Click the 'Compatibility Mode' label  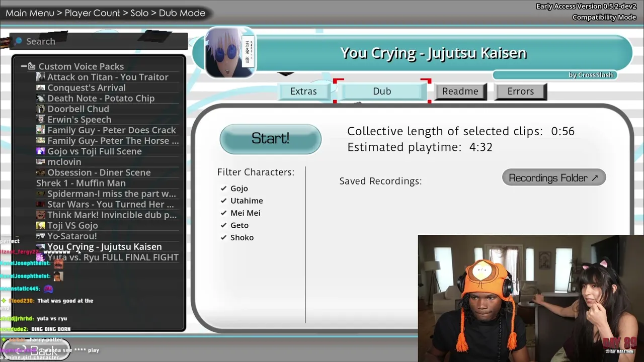[604, 17]
